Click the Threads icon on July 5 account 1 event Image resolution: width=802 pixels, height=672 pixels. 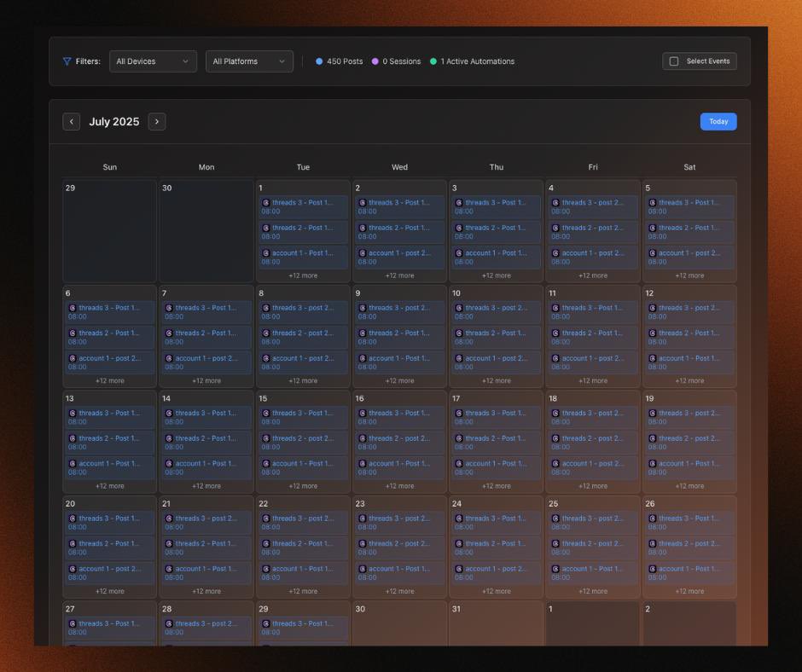tap(653, 253)
